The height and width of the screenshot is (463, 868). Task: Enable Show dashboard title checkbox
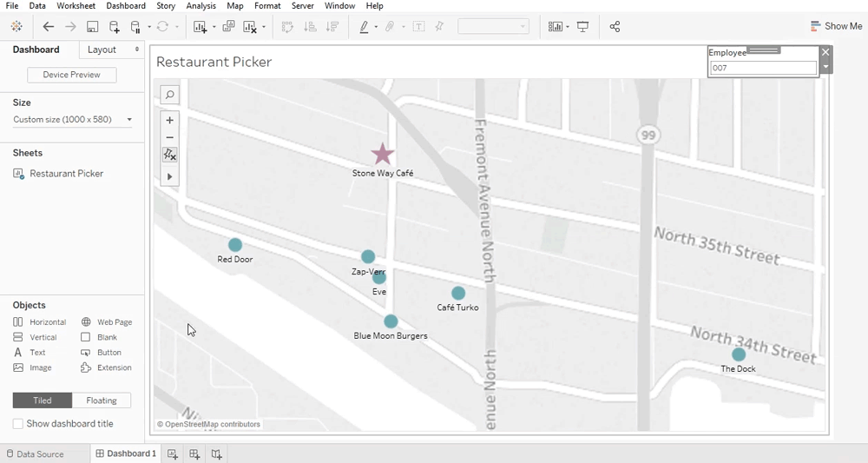click(18, 424)
